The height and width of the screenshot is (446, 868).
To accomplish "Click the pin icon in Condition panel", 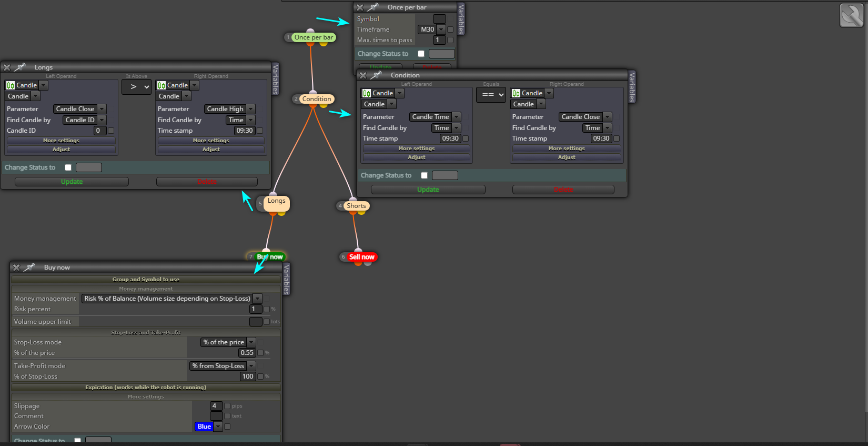I will coord(376,75).
